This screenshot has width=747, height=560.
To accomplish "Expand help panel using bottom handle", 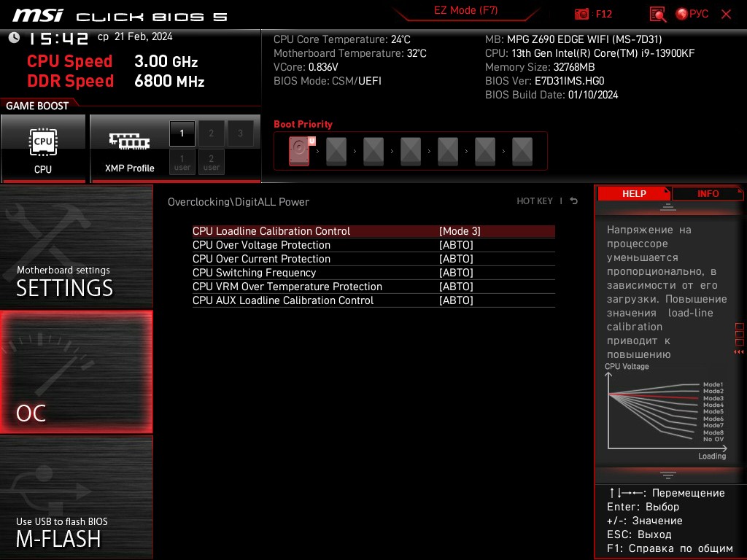I will pyautogui.click(x=668, y=475).
